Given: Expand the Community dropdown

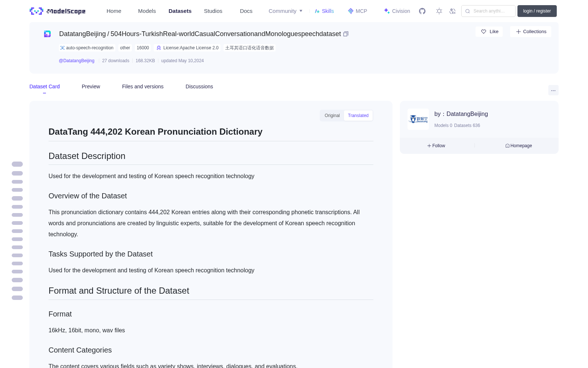Looking at the screenshot, I should (x=286, y=11).
